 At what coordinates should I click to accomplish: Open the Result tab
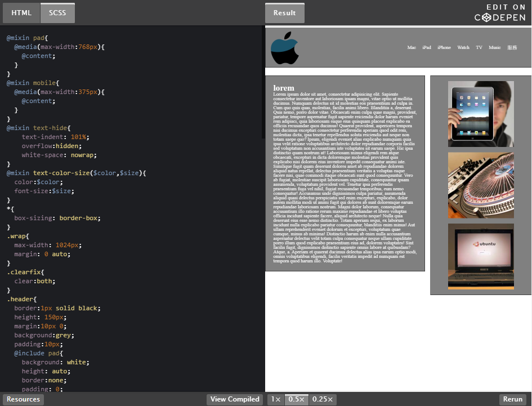coord(285,13)
